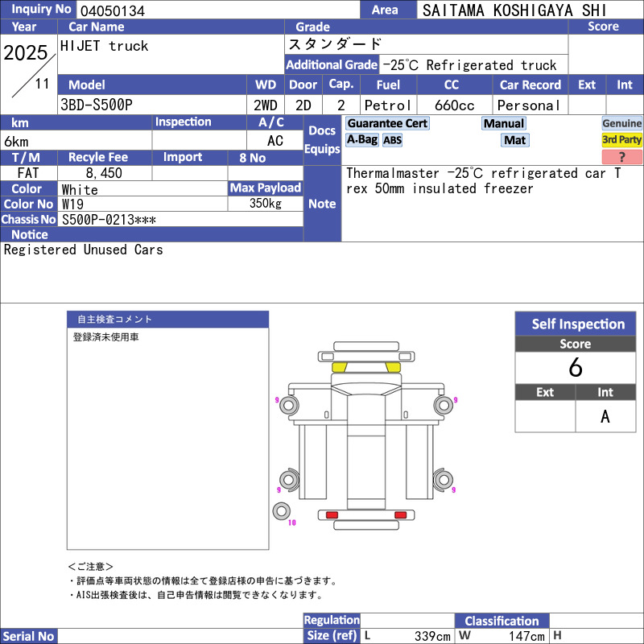This screenshot has width=644, height=644.
Task: Click the Genuine badge
Action: point(621,123)
